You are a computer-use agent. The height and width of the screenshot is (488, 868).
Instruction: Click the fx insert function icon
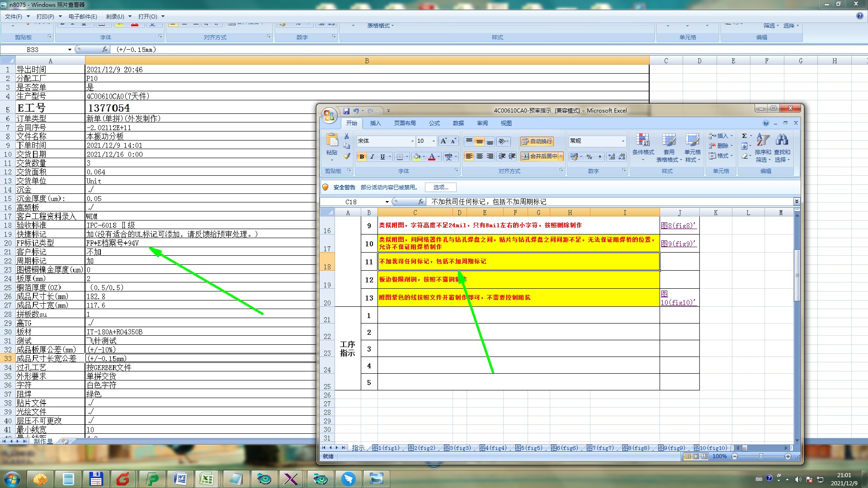[x=421, y=202]
